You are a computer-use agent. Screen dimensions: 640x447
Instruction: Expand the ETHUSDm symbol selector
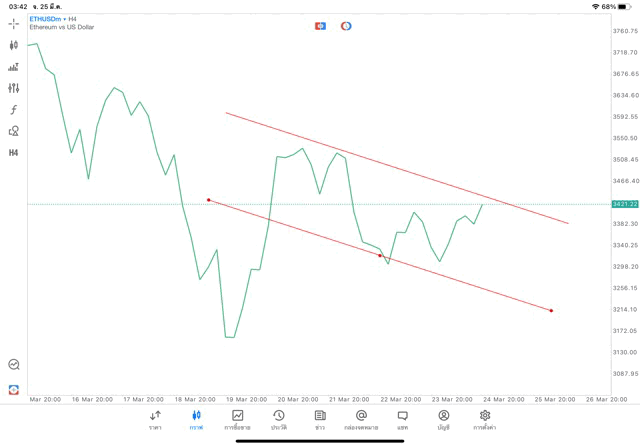tap(46, 18)
